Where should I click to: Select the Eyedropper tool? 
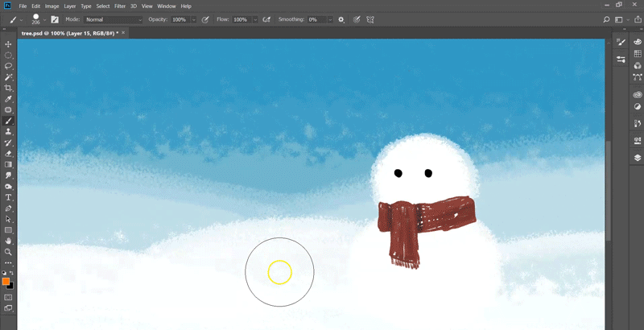point(9,99)
